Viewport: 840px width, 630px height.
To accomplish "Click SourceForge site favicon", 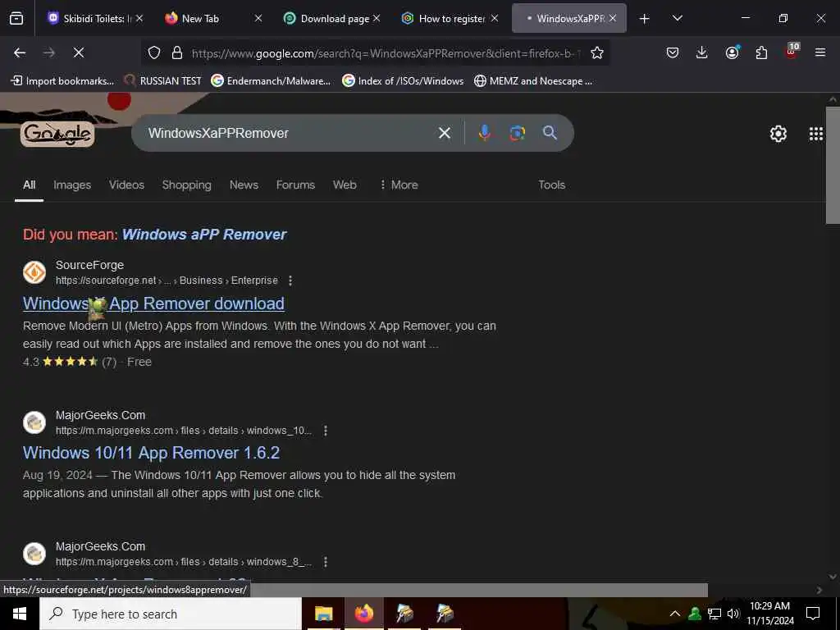I will point(34,272).
